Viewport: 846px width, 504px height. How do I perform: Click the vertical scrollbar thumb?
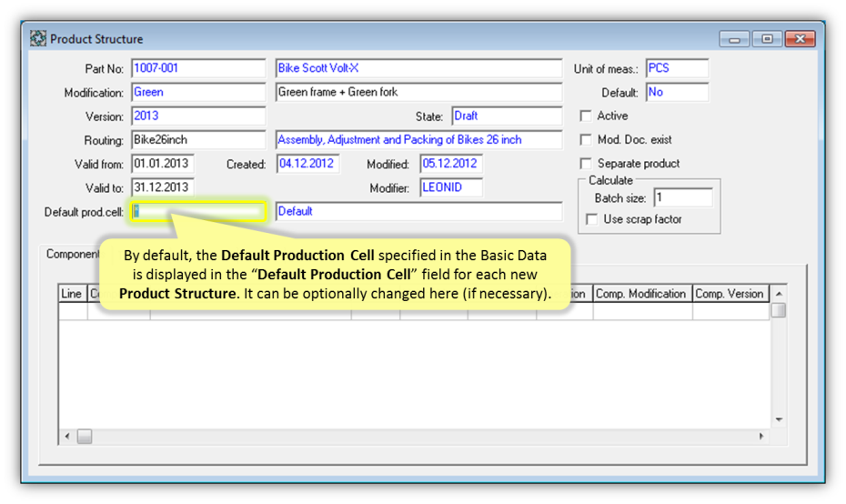779,310
